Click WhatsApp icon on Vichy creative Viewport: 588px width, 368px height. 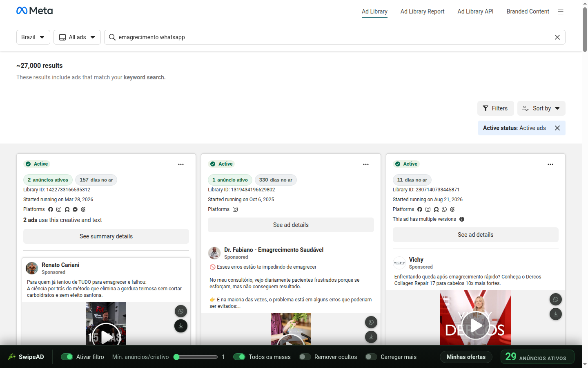pos(556,299)
